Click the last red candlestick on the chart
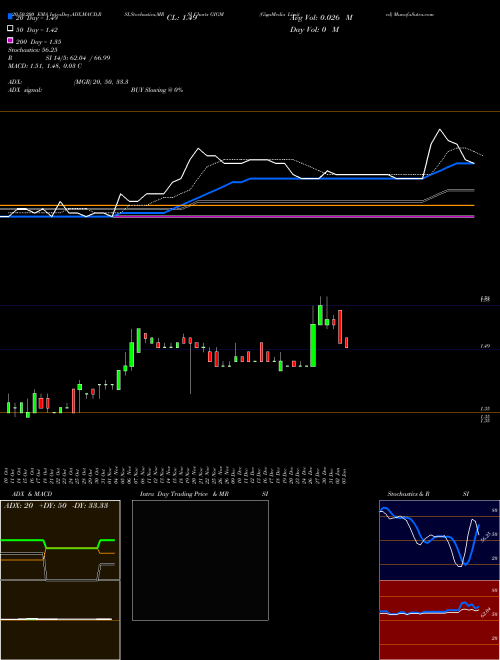500x660 pixels. coord(346,343)
